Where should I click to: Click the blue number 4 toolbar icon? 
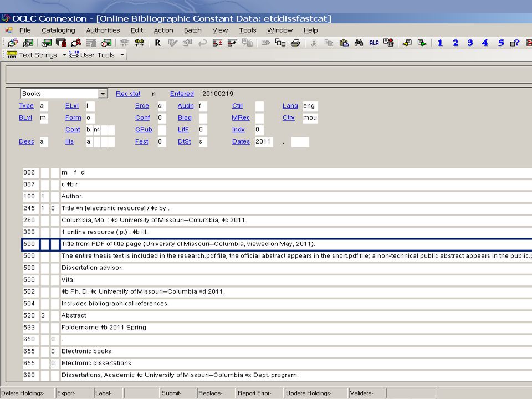tap(485, 43)
